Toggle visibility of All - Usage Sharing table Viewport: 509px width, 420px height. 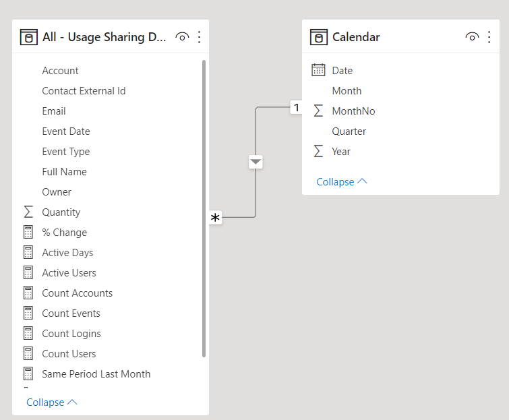pyautogui.click(x=182, y=37)
